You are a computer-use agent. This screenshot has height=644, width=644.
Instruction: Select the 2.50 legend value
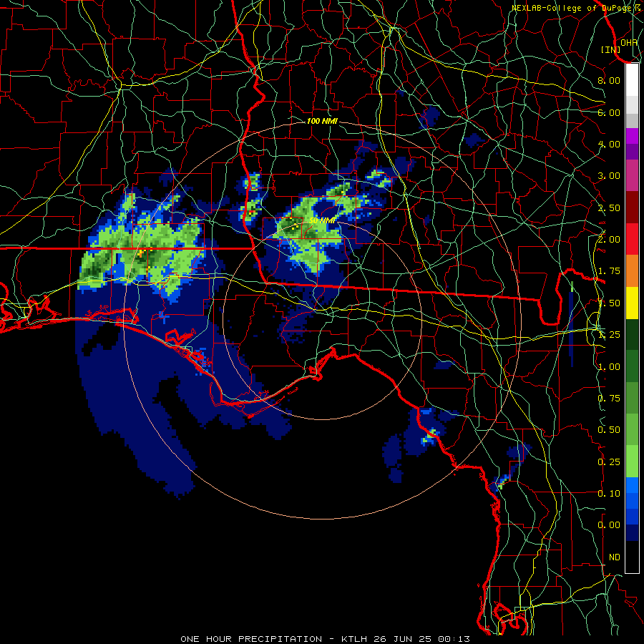pos(609,208)
